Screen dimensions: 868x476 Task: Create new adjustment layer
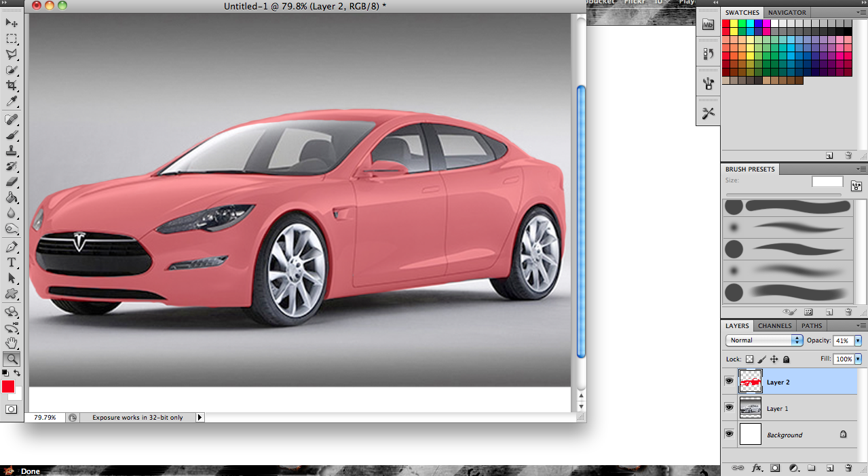(x=794, y=468)
